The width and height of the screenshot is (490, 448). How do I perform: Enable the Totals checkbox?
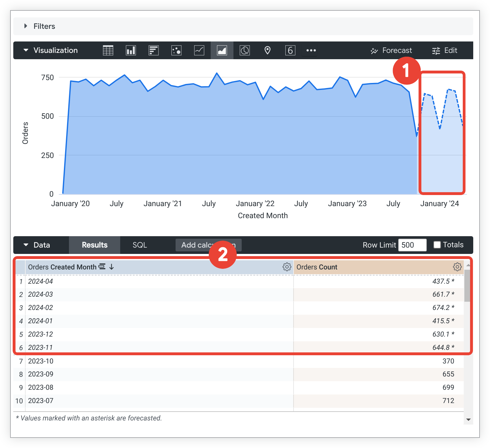pos(437,245)
